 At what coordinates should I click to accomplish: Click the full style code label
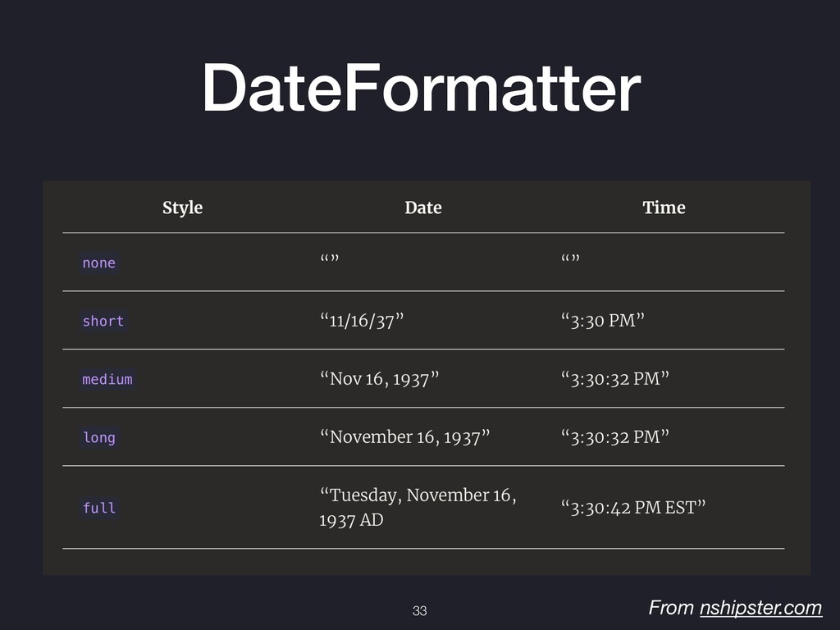pyautogui.click(x=99, y=508)
